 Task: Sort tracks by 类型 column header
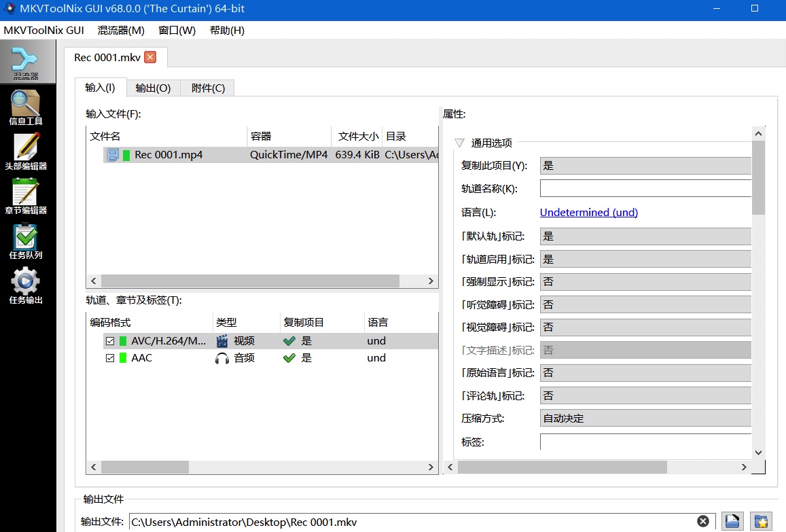(246, 323)
